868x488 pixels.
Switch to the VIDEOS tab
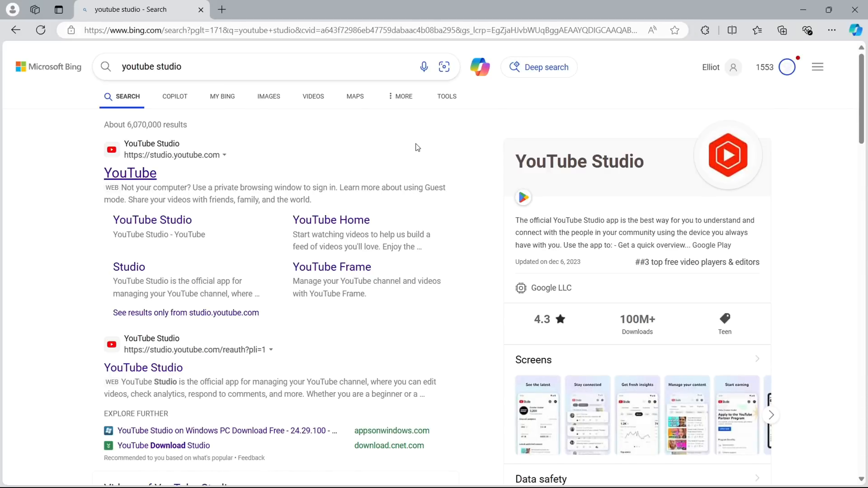pos(313,96)
